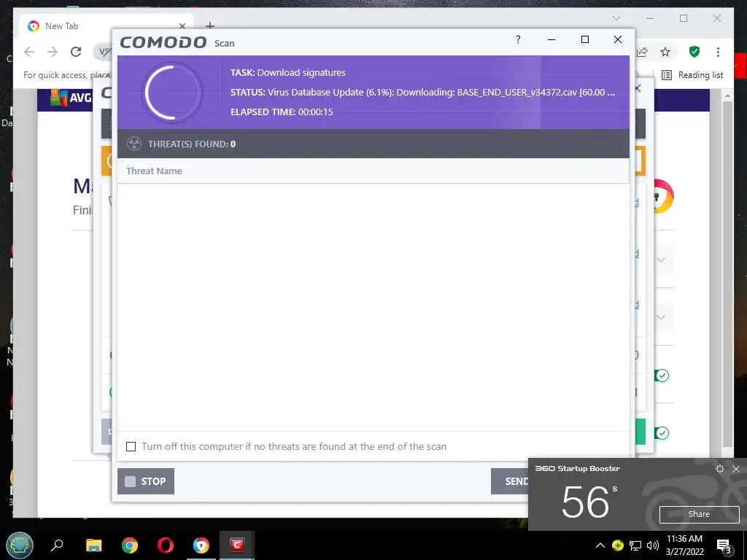Image resolution: width=747 pixels, height=560 pixels.
Task: Reload the browser page
Action: pos(76,52)
